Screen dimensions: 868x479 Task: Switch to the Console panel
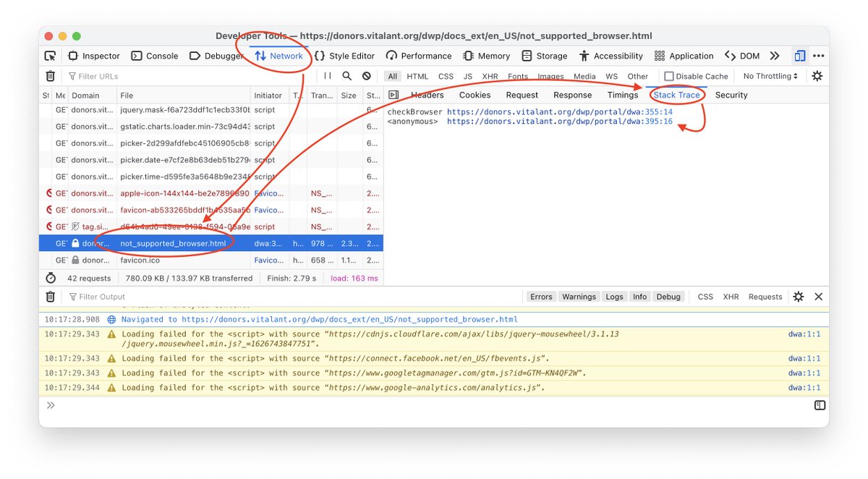pyautogui.click(x=155, y=56)
